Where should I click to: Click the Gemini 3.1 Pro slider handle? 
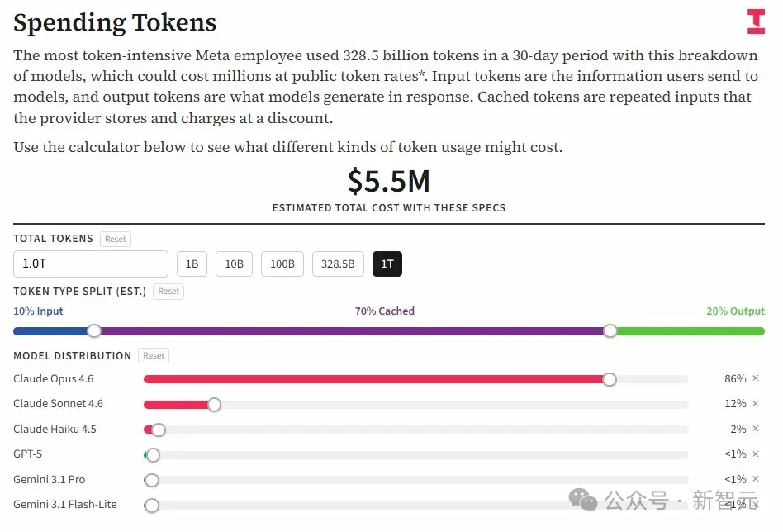(x=151, y=479)
